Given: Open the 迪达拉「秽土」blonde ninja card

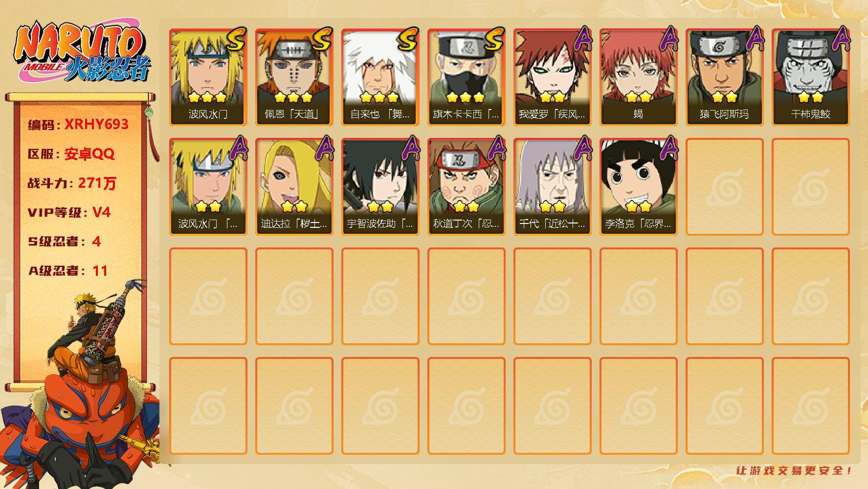Looking at the screenshot, I should 294,187.
